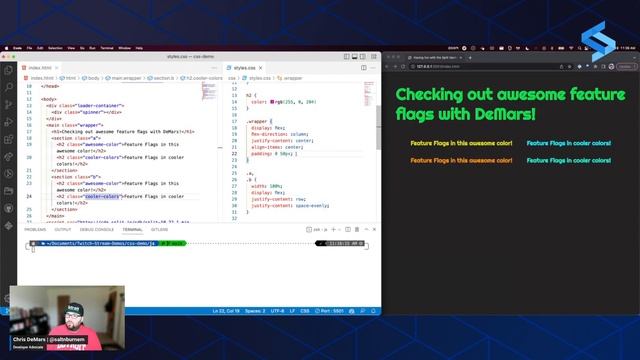Click Ln 22, Col 19 in status bar

tap(226, 311)
